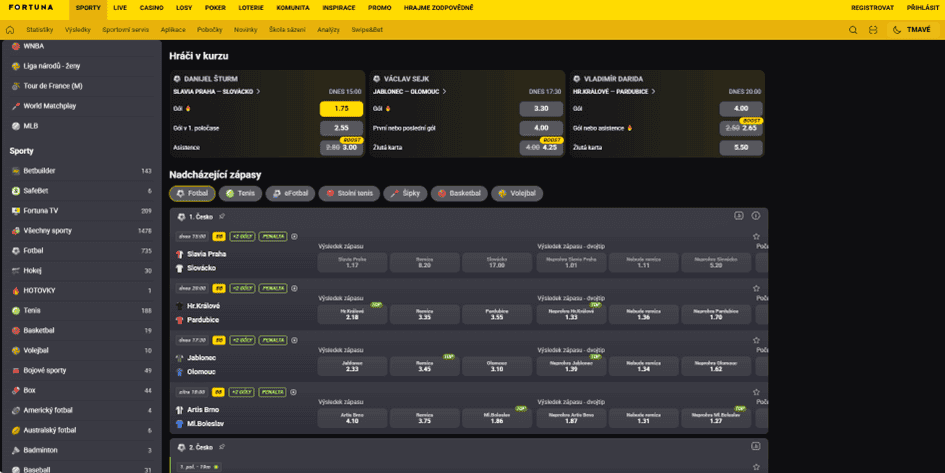Bet on Václav Sejk Gól at 3.30
This screenshot has height=473, width=945.
pyautogui.click(x=541, y=108)
